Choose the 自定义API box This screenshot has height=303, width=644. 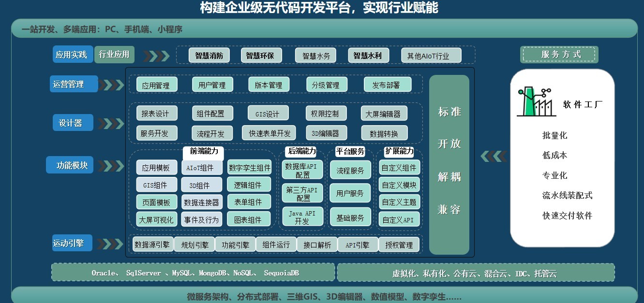399,219
